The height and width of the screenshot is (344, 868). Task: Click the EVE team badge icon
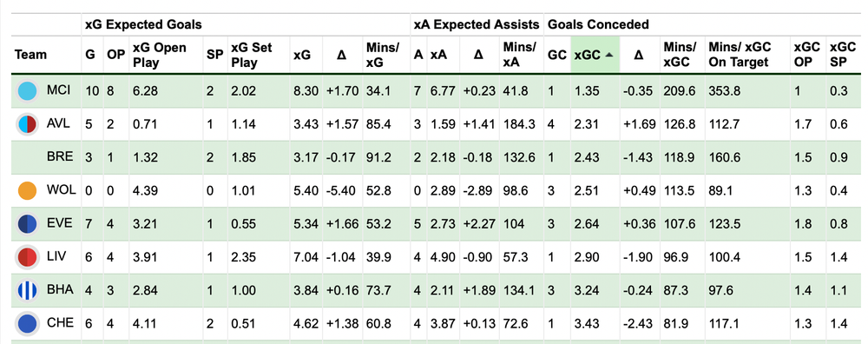[x=27, y=224]
